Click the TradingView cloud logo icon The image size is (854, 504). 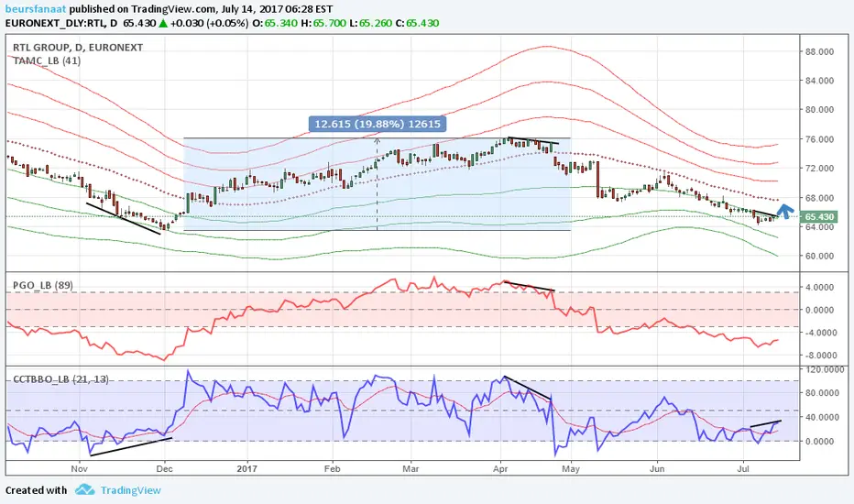coord(84,489)
